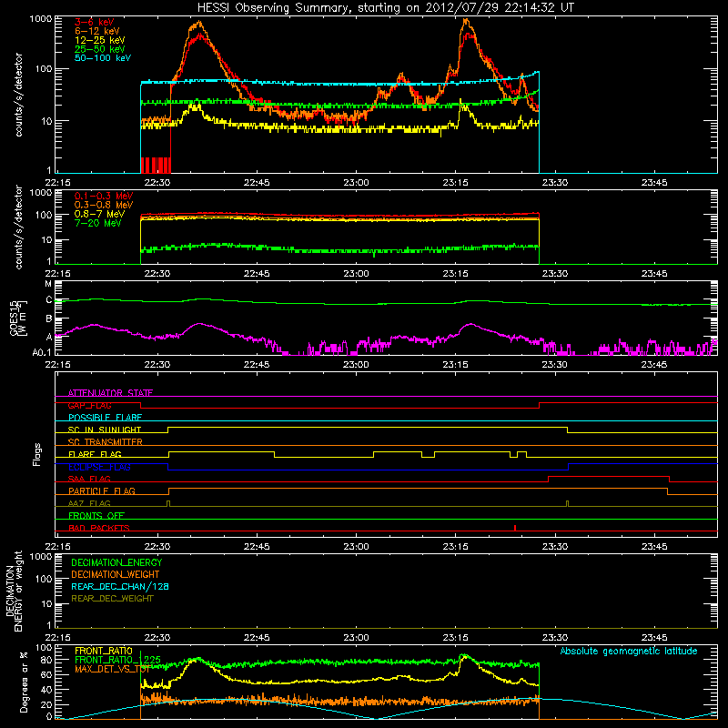The width and height of the screenshot is (728, 728).
Task: Click the REAR_DEC_WEIGHT legend label
Action: (x=112, y=599)
